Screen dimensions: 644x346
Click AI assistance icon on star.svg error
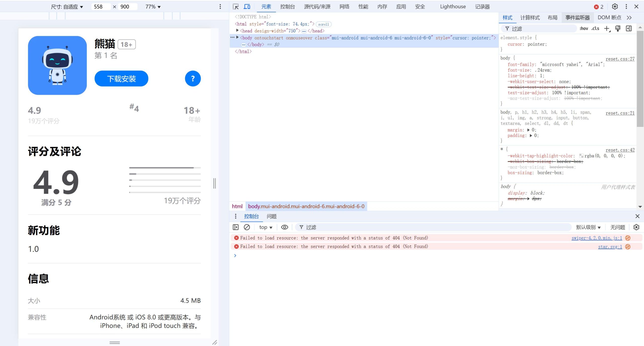pyautogui.click(x=628, y=247)
